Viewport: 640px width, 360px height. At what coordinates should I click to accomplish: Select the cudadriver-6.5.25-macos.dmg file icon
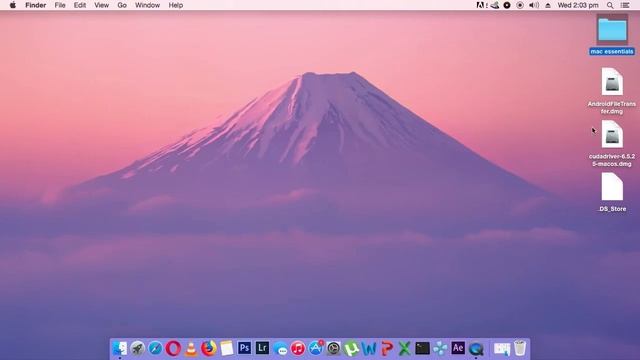(612, 134)
